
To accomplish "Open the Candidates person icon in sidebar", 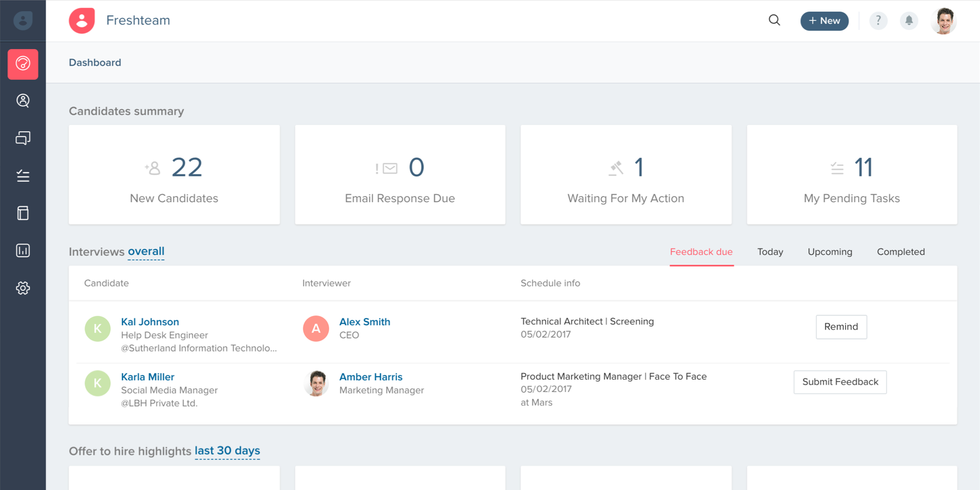I will (23, 100).
